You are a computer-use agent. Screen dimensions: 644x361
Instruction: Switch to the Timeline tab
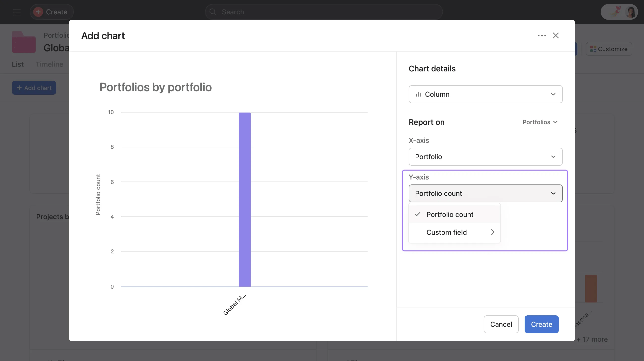point(49,64)
